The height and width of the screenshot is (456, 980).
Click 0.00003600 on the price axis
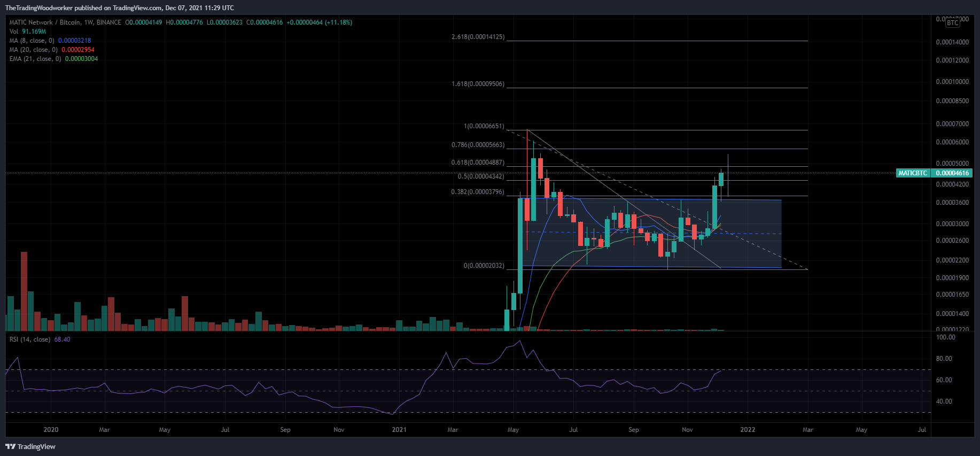coord(952,203)
